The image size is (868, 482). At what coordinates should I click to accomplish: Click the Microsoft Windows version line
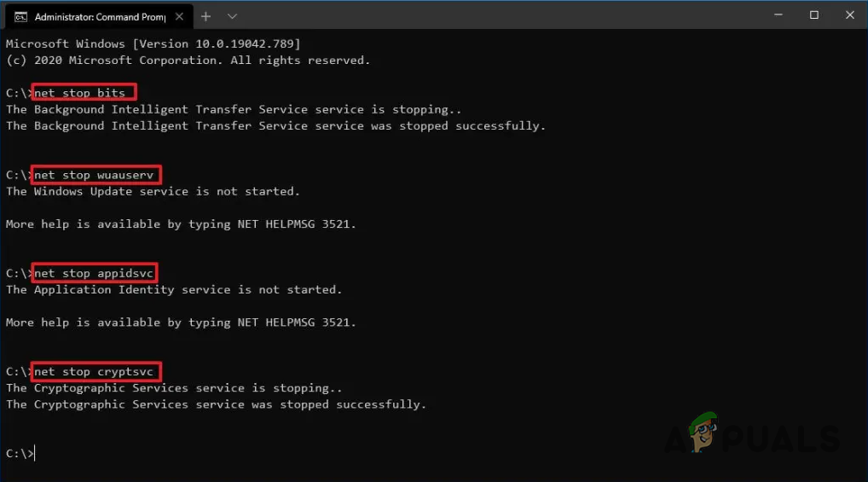coord(153,44)
